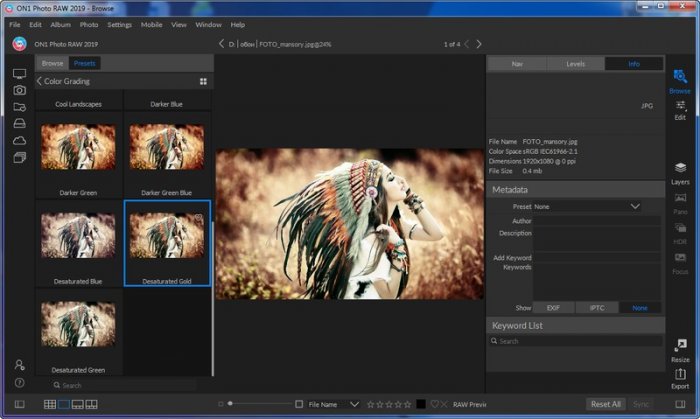Show EXIF metadata
The width and height of the screenshot is (700, 419).
click(x=553, y=307)
